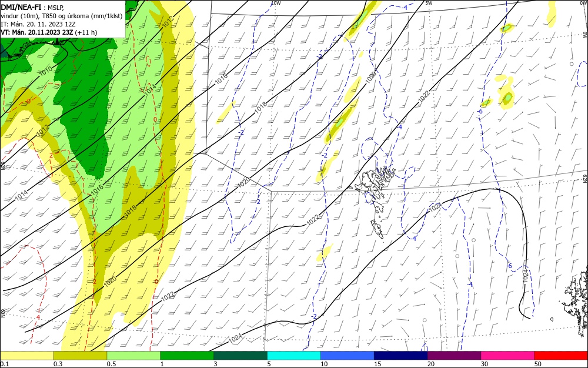The image size is (588, 368).
Task: Click the dark teal 3–5 legend swatch
Action: coord(240,356)
